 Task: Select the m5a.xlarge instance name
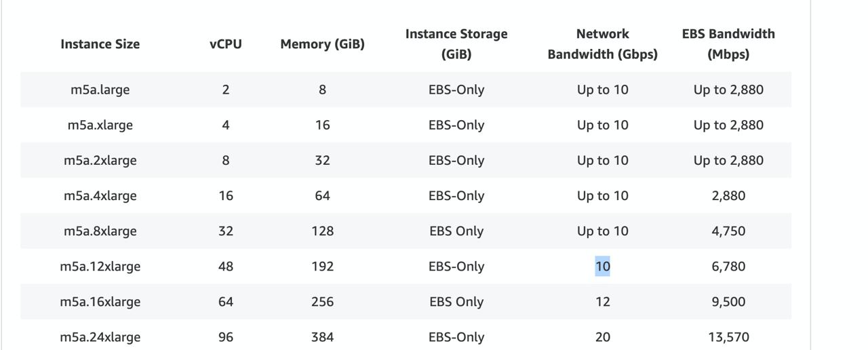pyautogui.click(x=100, y=125)
